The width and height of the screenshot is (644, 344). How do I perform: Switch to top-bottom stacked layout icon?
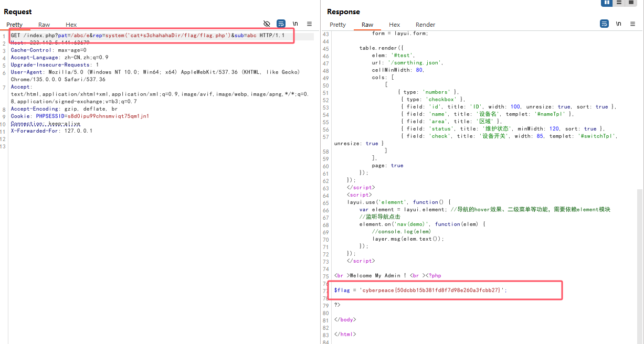619,3
